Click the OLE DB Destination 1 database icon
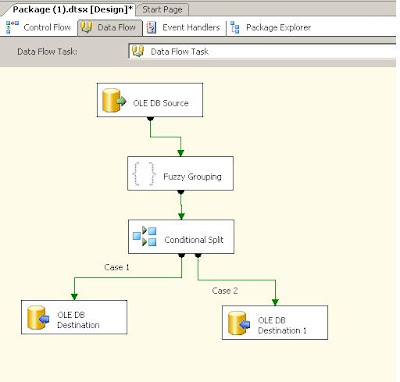The width and height of the screenshot is (400, 382). pyautogui.click(x=239, y=323)
